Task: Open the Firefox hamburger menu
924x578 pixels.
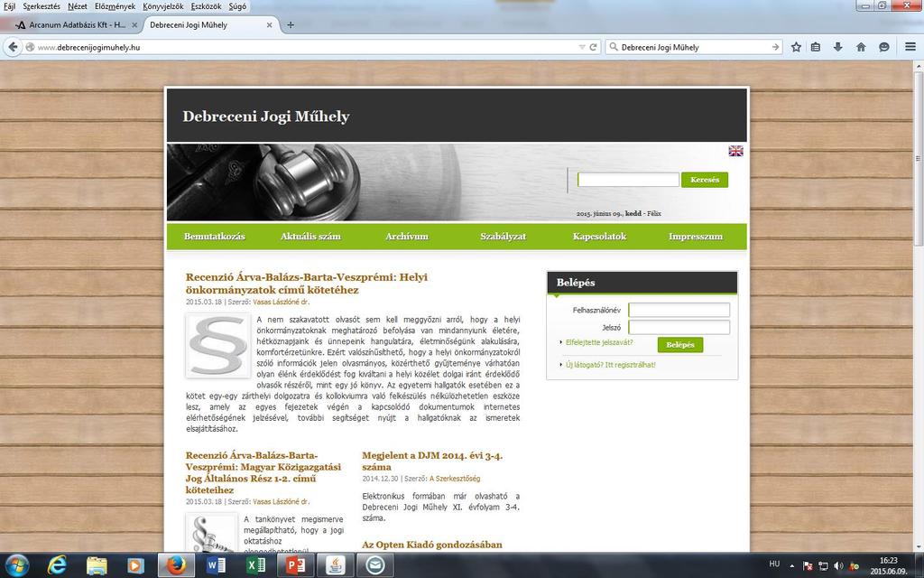Action: (x=910, y=47)
